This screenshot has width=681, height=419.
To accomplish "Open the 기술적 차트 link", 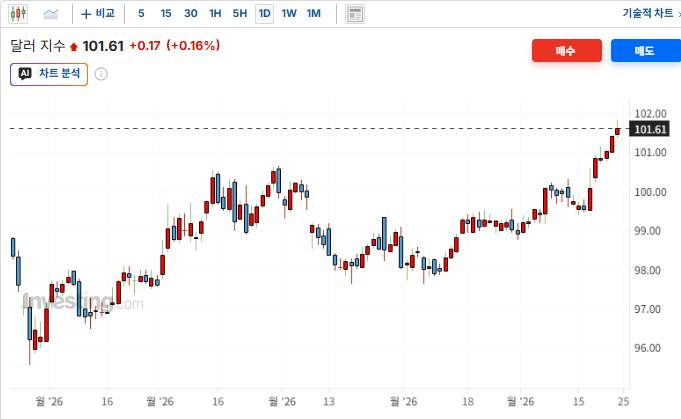I will pyautogui.click(x=648, y=13).
